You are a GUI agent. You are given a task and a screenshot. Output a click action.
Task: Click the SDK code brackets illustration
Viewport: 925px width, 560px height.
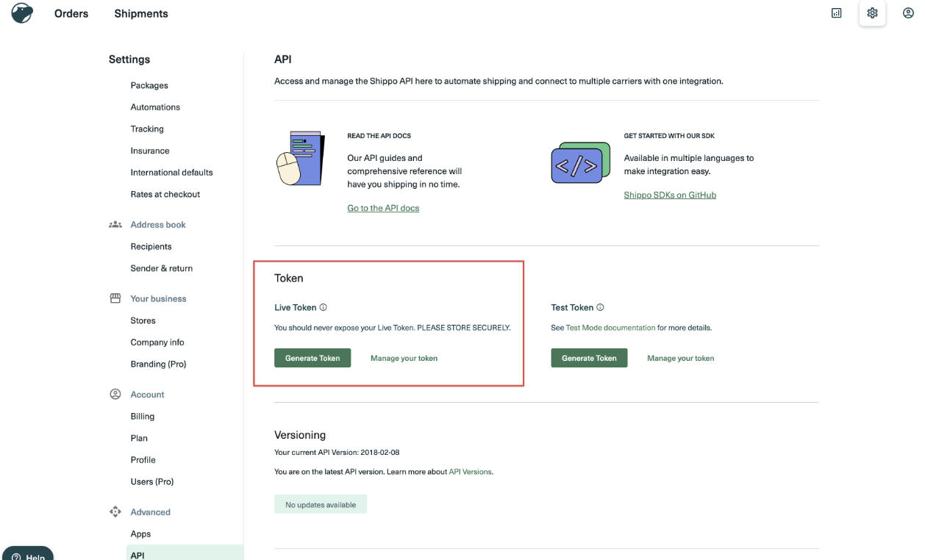(581, 163)
